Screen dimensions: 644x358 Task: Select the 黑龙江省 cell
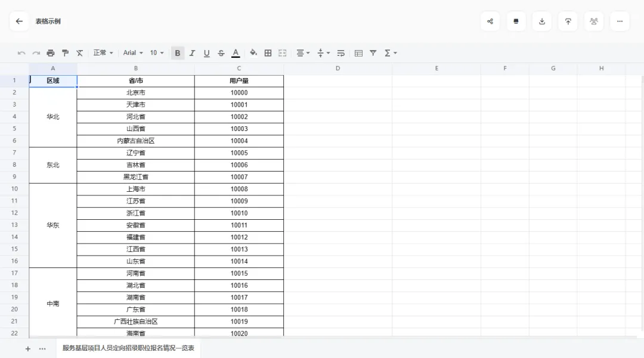136,177
